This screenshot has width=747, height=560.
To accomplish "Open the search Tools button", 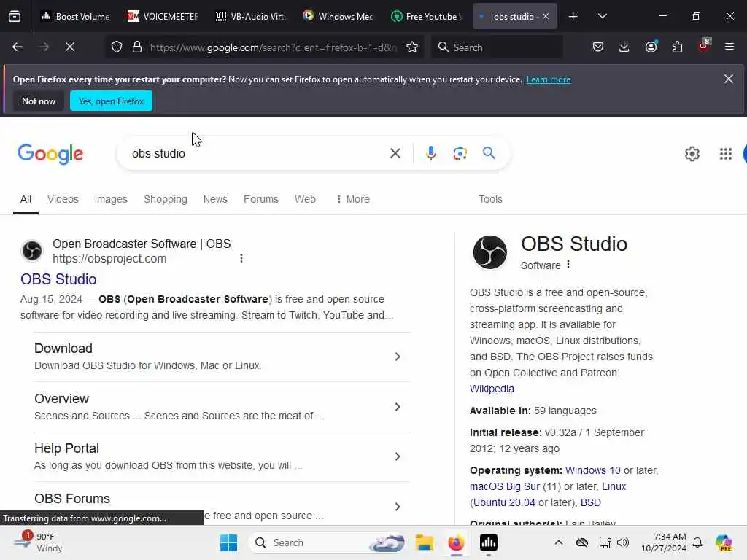I will click(490, 199).
